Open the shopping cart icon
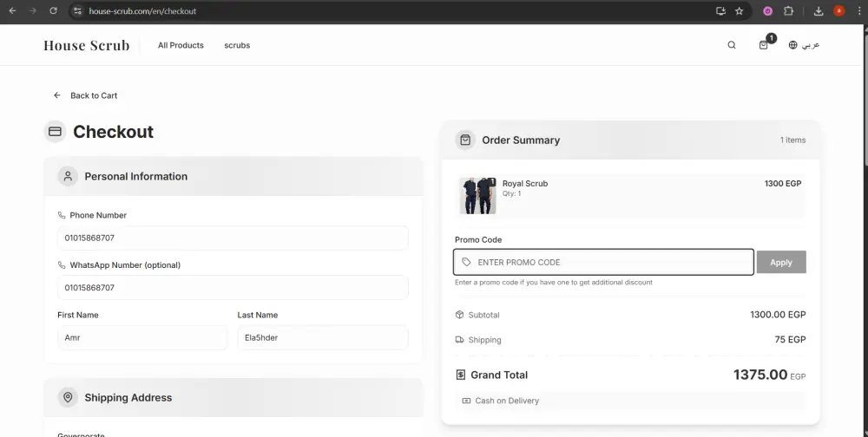 pyautogui.click(x=763, y=45)
